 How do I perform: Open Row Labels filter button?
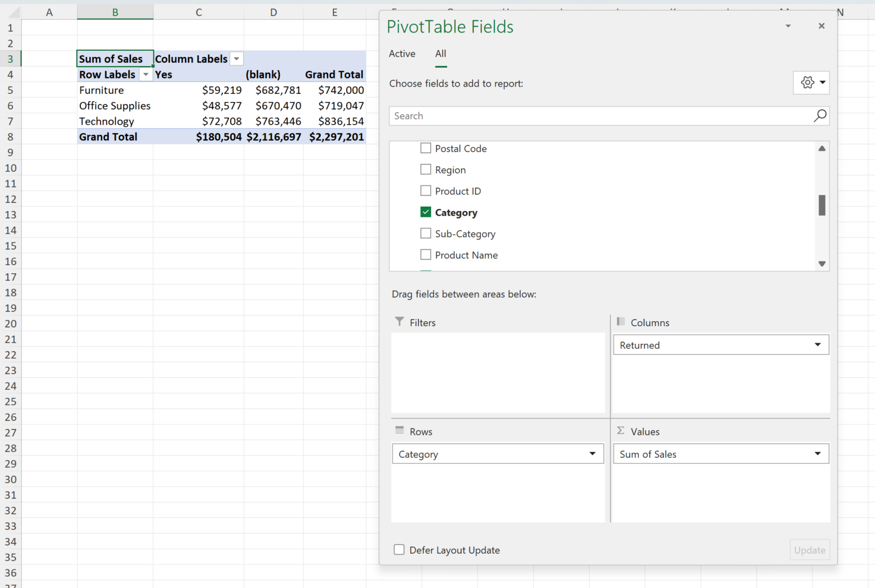click(146, 75)
